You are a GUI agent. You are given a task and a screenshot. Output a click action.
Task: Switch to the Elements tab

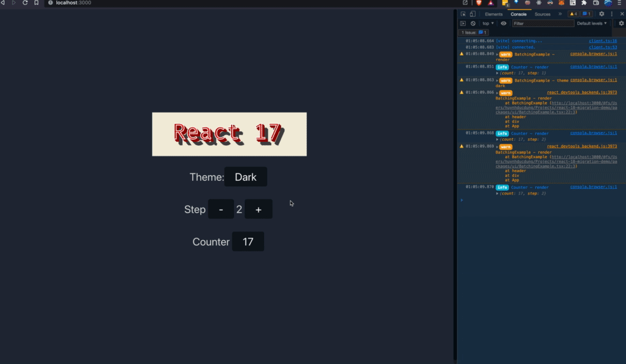click(493, 14)
